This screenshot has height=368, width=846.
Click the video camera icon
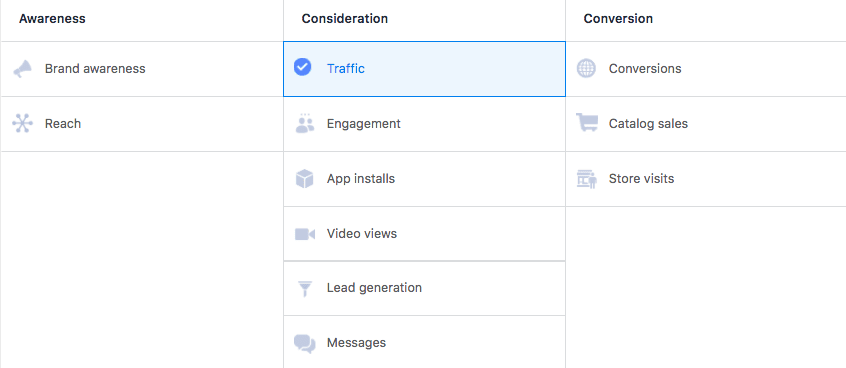(x=305, y=234)
